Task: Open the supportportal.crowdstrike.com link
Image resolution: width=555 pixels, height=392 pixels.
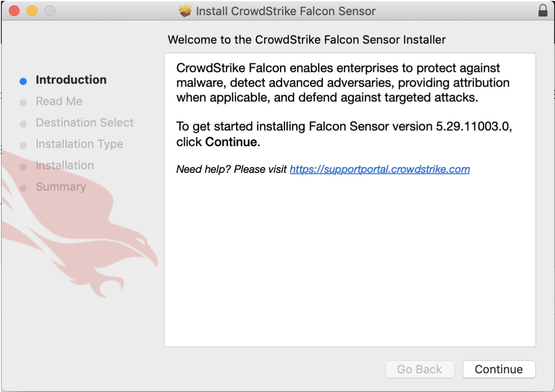Action: point(379,169)
